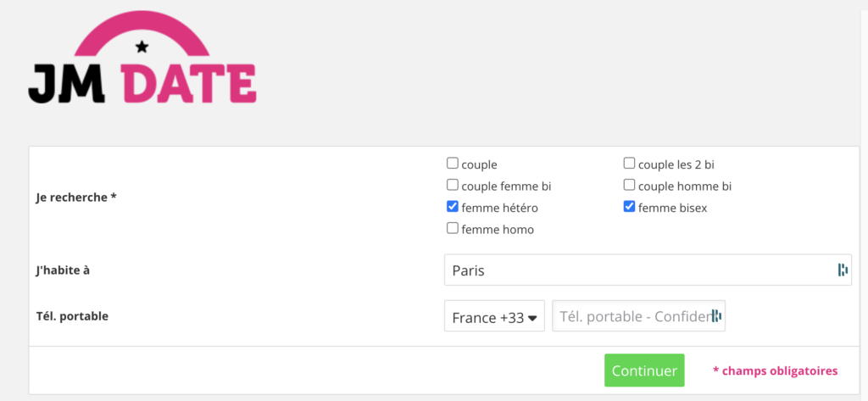Viewport: 868px width, 401px height.
Task: Check the "couple les 2 bi" option
Action: click(x=630, y=164)
